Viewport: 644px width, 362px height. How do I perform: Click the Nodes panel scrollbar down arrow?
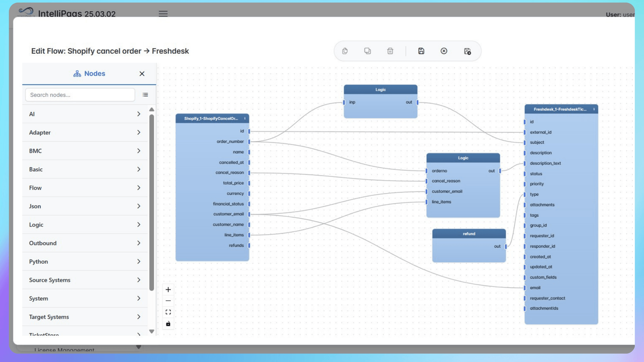pos(152,332)
